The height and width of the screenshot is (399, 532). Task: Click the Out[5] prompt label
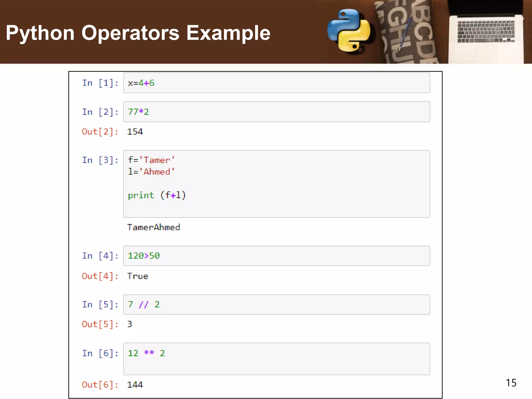coord(100,324)
